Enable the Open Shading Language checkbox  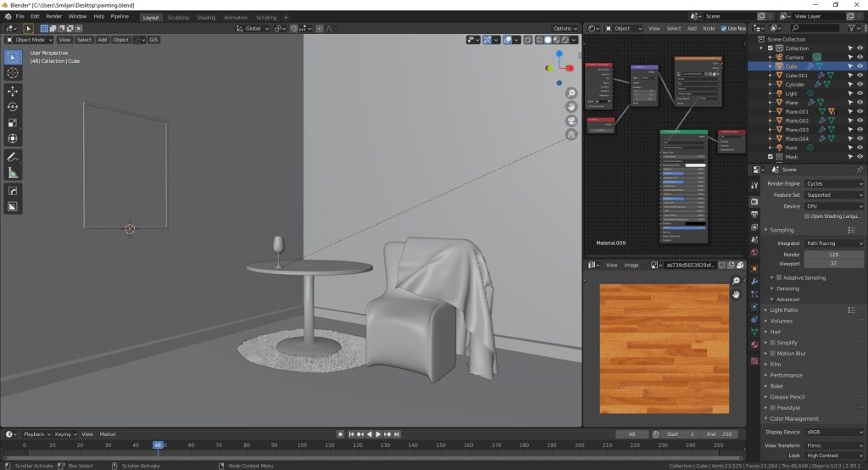(807, 216)
